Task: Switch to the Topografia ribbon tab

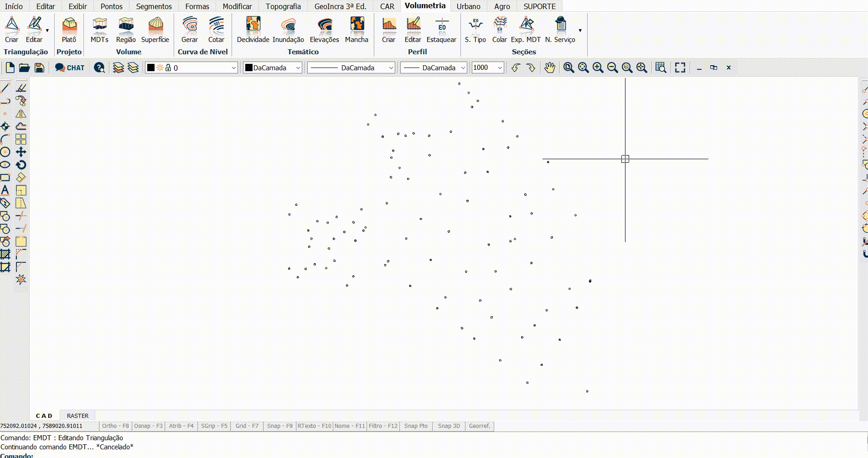Action: tap(283, 6)
